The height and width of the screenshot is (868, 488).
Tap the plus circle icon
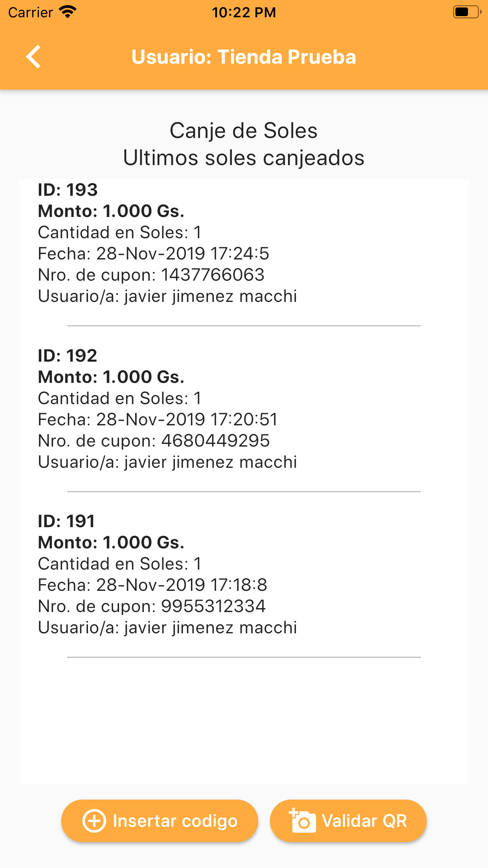point(94,821)
